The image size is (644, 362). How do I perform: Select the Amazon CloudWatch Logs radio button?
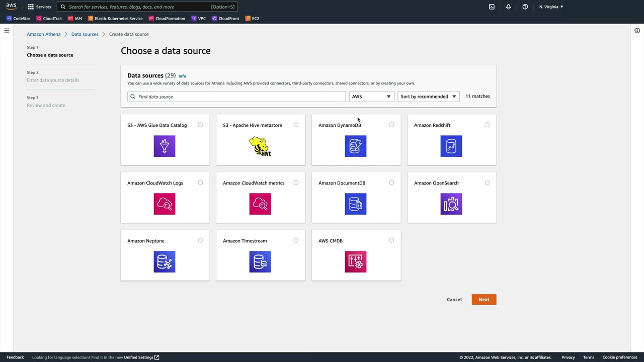[200, 183]
